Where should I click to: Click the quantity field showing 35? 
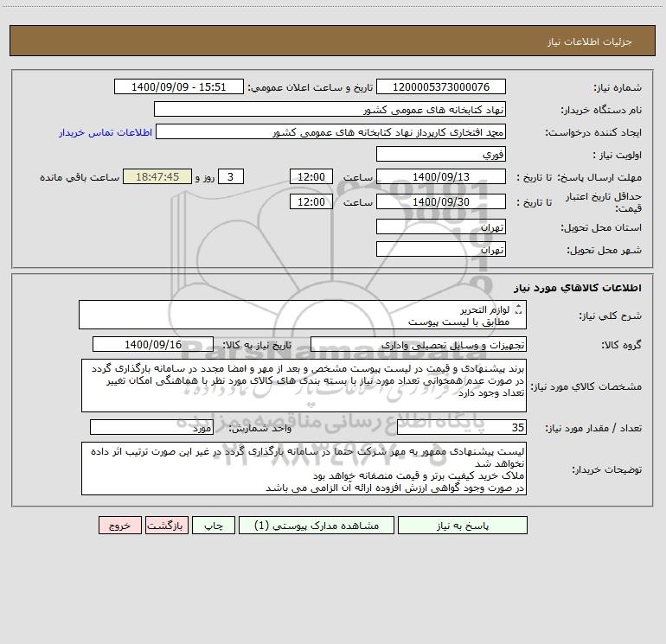(462, 428)
